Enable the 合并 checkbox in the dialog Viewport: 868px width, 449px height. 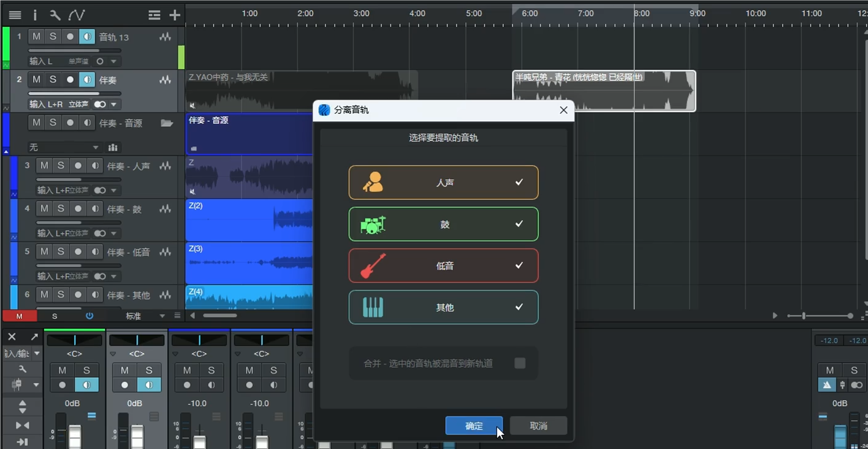coord(520,363)
